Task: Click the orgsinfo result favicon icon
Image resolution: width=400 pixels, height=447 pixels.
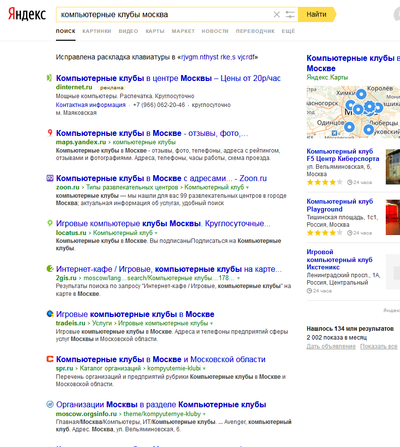Action: pos(50,404)
